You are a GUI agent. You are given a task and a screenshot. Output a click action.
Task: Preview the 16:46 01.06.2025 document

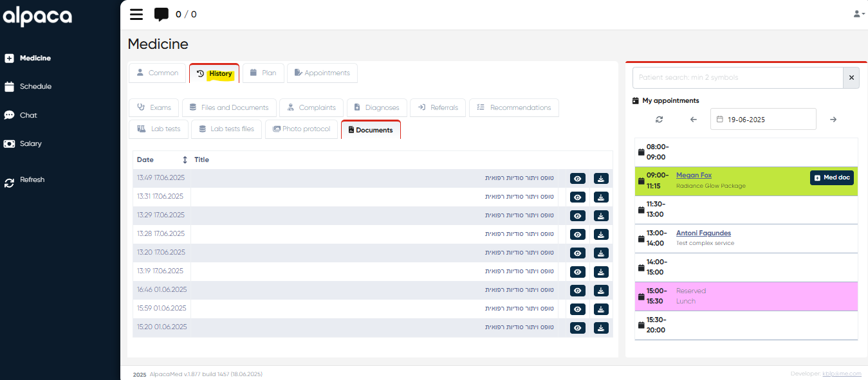(578, 291)
